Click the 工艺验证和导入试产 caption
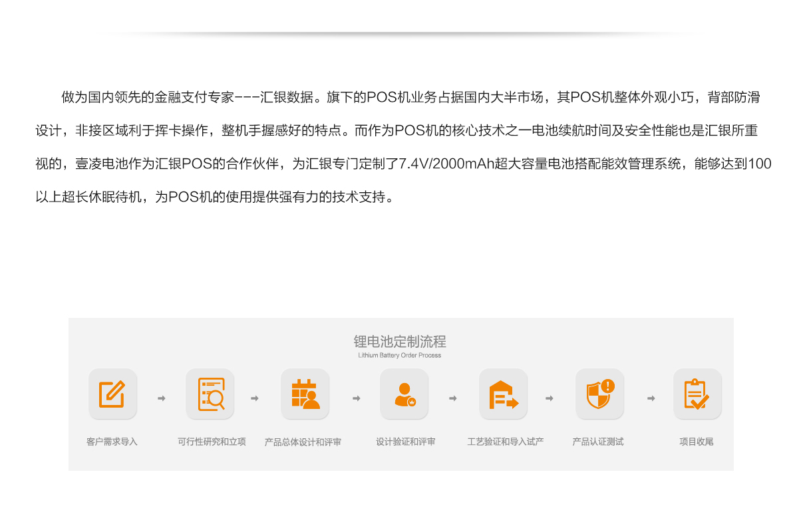This screenshot has width=797, height=532. coord(505,442)
